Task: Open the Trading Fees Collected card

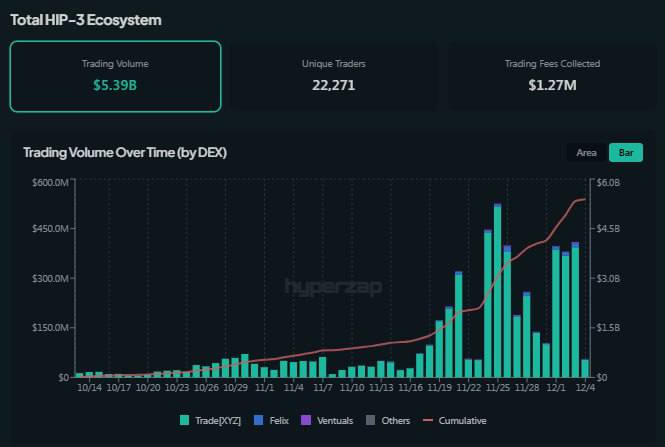Action: [x=552, y=76]
